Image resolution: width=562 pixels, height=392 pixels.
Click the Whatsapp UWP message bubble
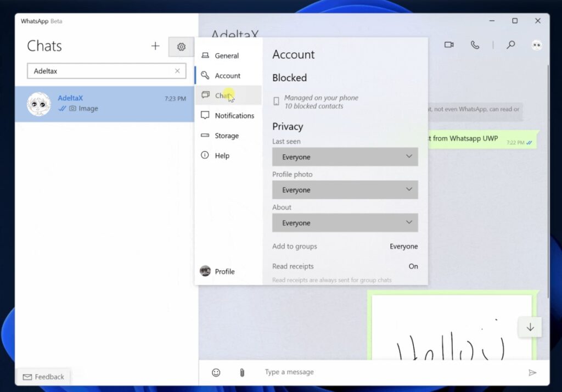point(482,139)
